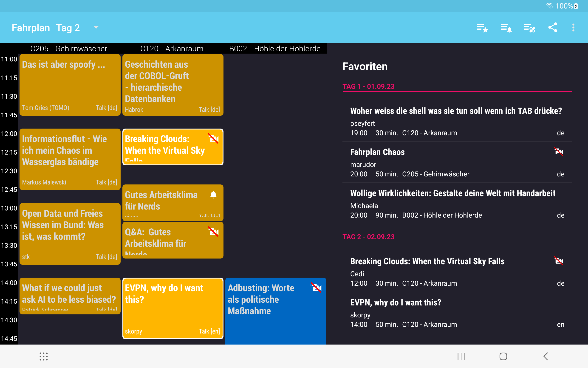Open 'Informationsflut' session card
Viewport: 588px width, 368px height.
click(70, 159)
